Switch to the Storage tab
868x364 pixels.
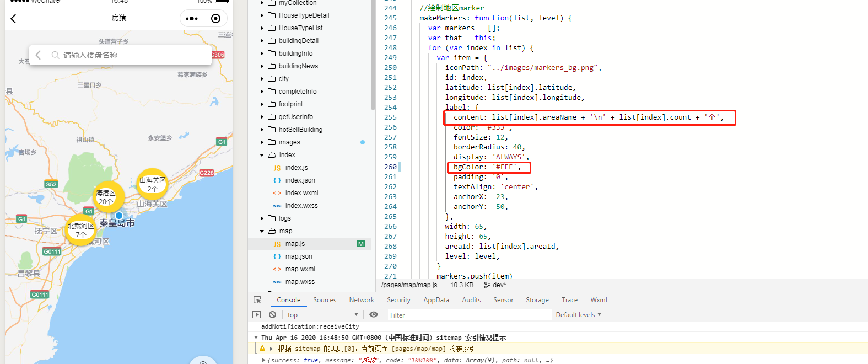[x=537, y=300]
